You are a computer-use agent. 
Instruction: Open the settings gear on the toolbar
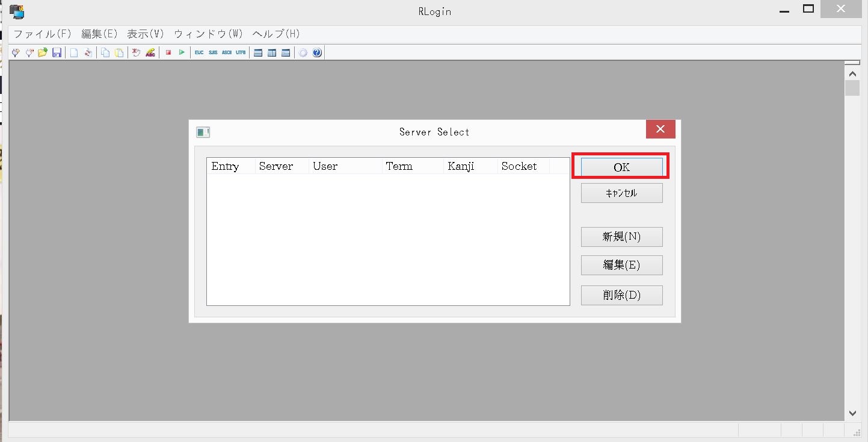[303, 52]
